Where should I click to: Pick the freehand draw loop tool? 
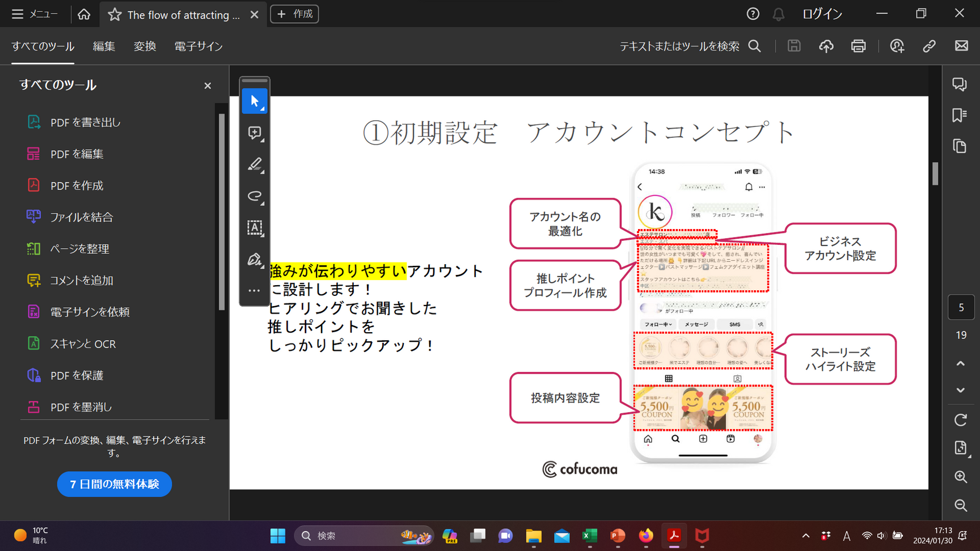[255, 196]
